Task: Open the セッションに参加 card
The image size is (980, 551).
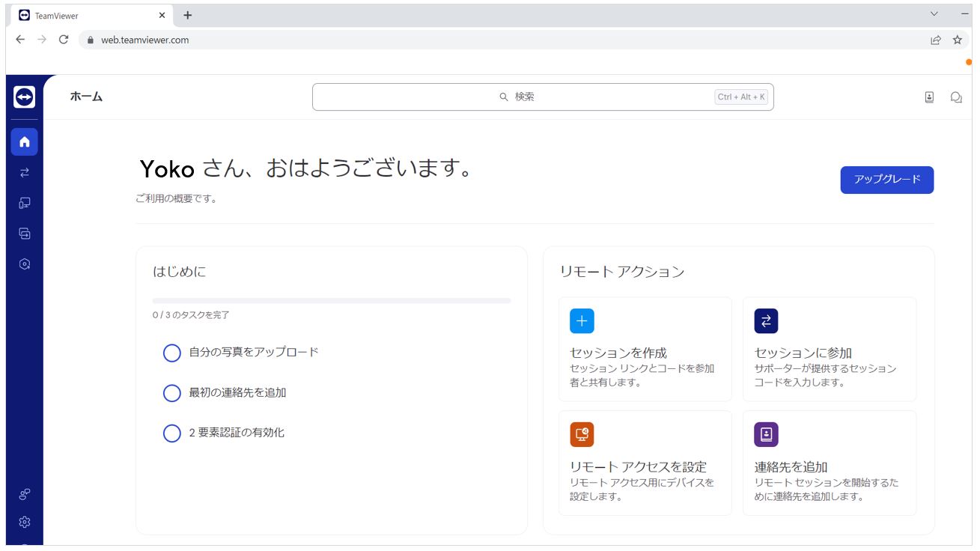Action: coord(829,348)
